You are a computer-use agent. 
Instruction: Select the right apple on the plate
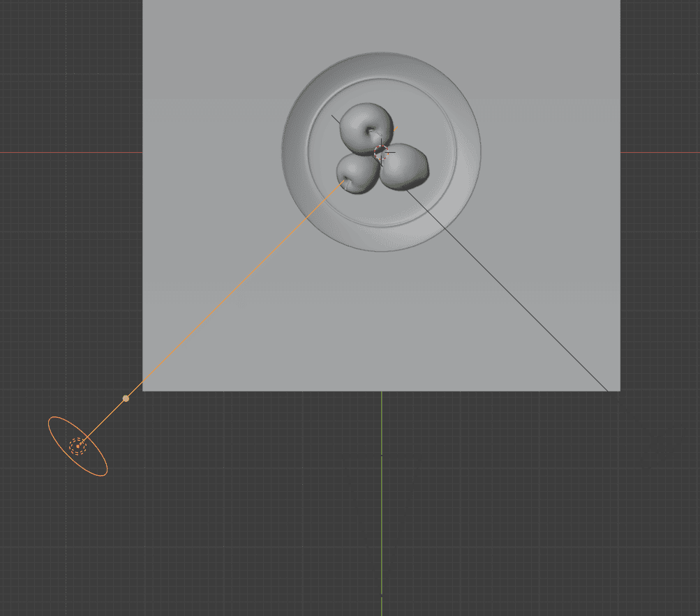coord(405,167)
